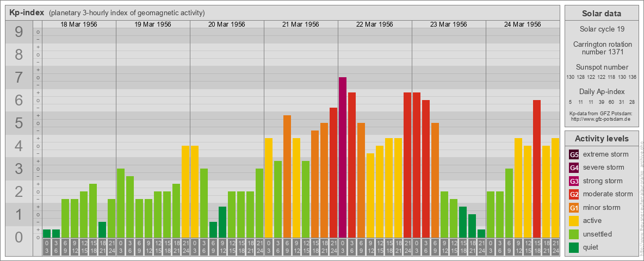Click the yellow active legend swatch

click(574, 220)
